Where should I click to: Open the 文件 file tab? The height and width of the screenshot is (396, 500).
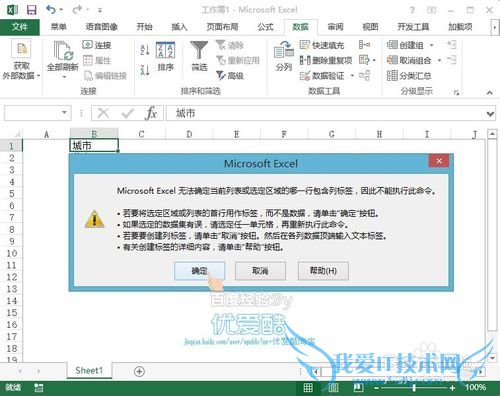(20, 27)
